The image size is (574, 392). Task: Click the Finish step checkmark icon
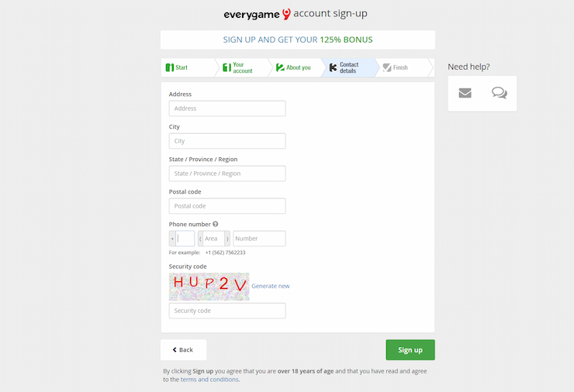coord(387,67)
